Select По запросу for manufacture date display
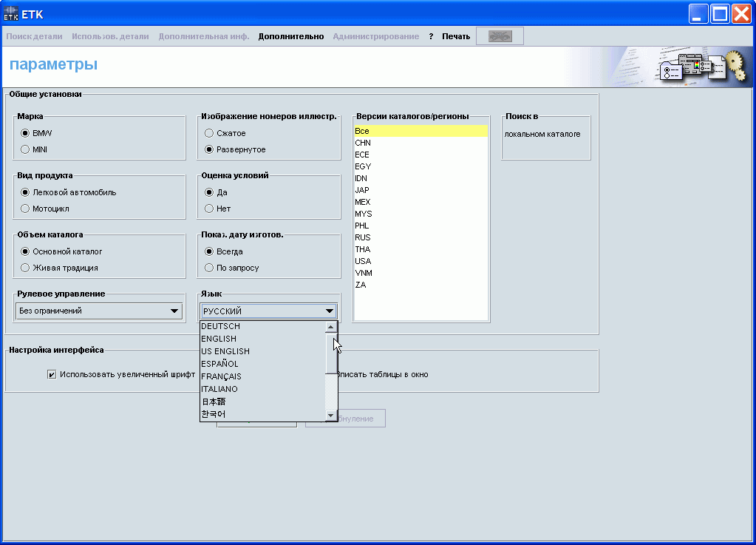Image resolution: width=756 pixels, height=545 pixels. point(209,268)
